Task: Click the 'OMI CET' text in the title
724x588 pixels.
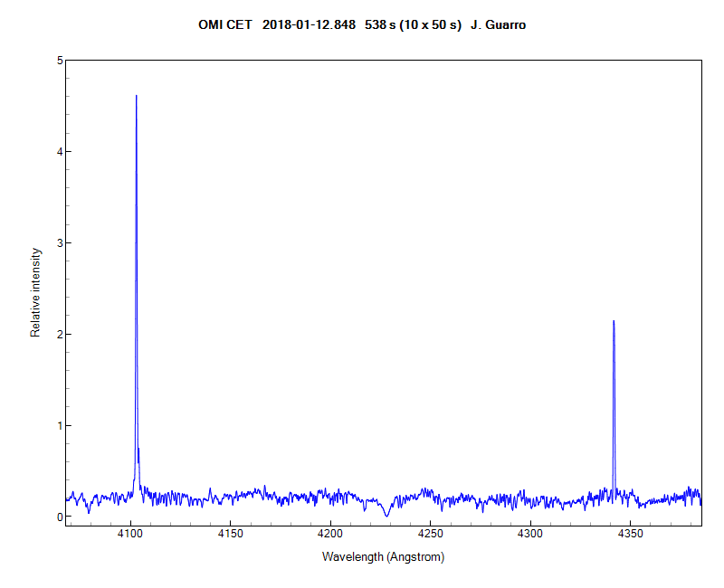Action: [x=225, y=25]
